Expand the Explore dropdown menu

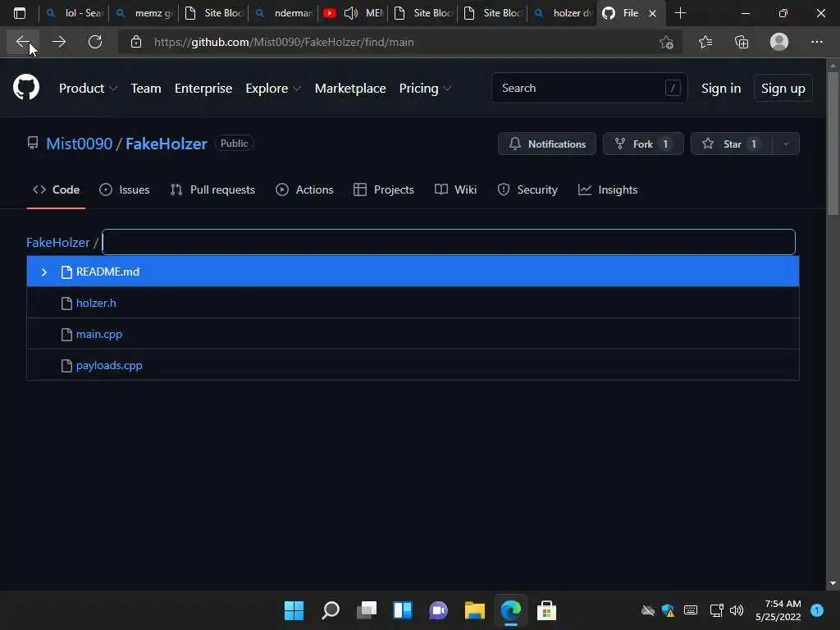click(x=273, y=89)
